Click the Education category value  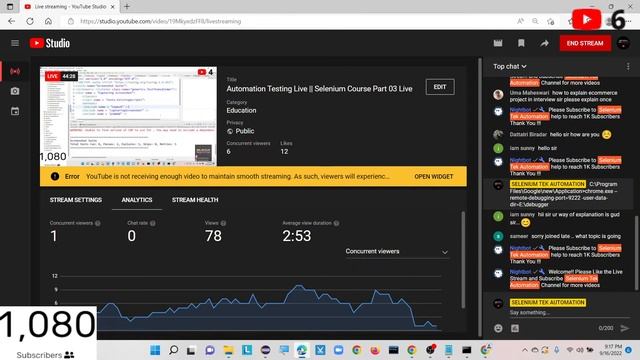coord(241,110)
